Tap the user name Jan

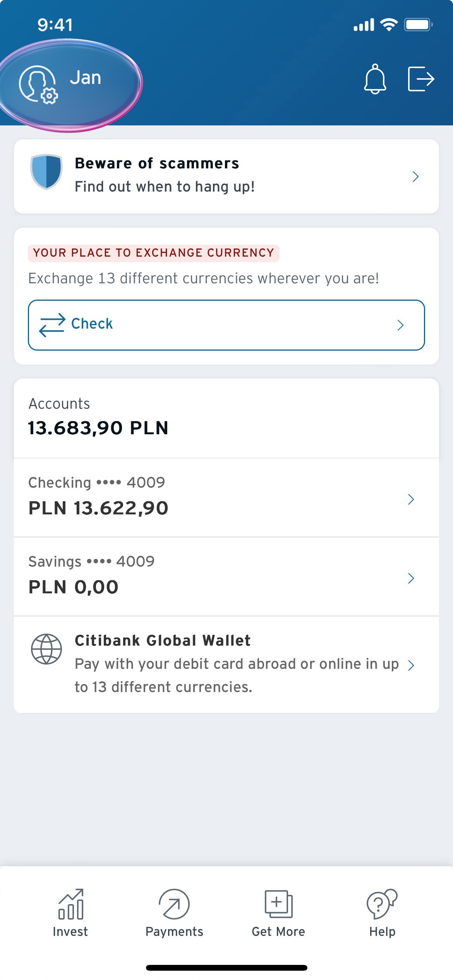(x=86, y=77)
